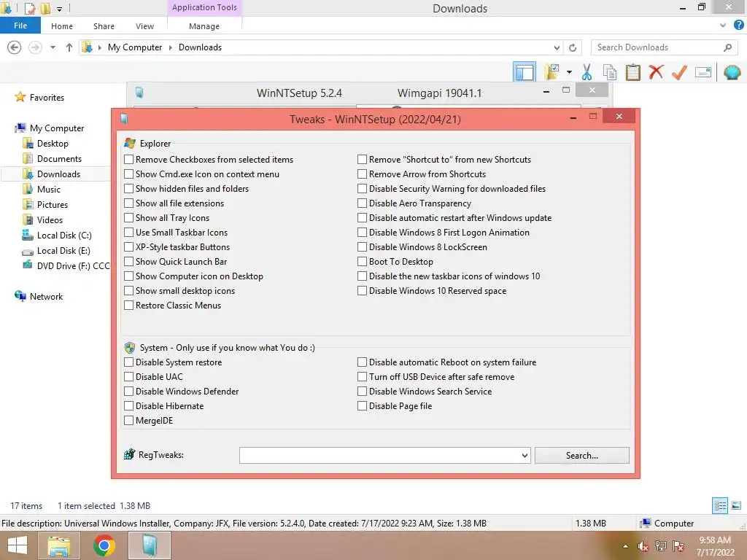Check Disable Page file
Image resolution: width=747 pixels, height=560 pixels.
point(362,405)
